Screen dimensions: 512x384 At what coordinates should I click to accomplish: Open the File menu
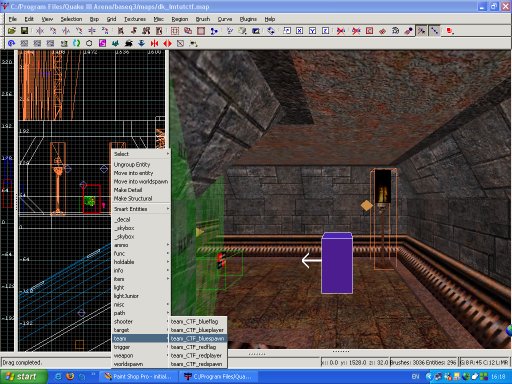(x=13, y=19)
